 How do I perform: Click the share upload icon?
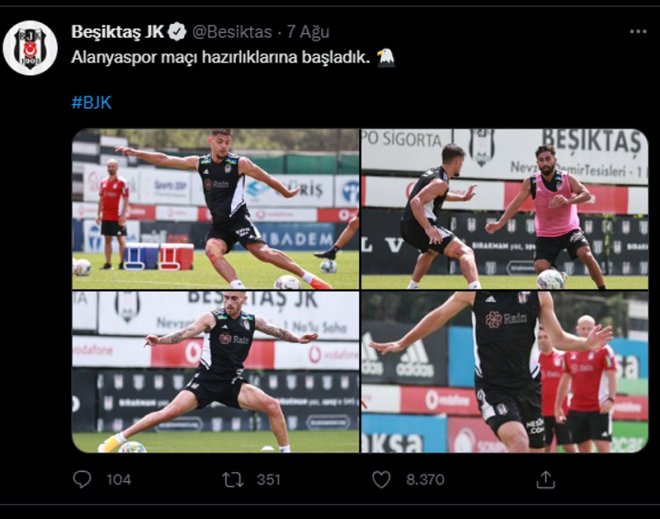[546, 479]
